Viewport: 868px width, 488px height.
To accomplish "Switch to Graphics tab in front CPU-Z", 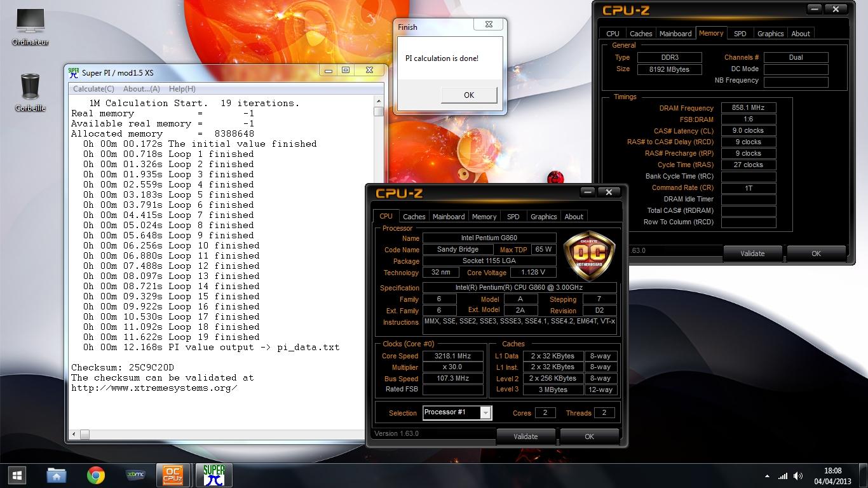I will coord(544,217).
